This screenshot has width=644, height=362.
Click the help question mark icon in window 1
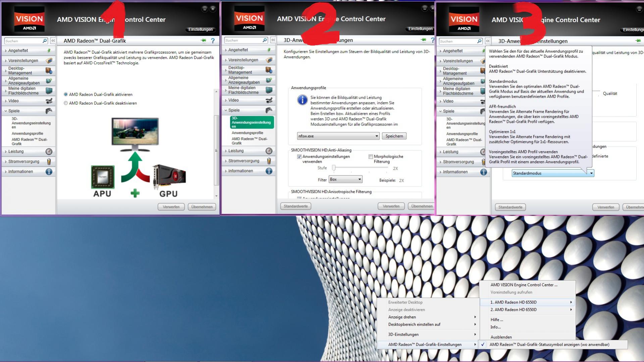coord(213,41)
